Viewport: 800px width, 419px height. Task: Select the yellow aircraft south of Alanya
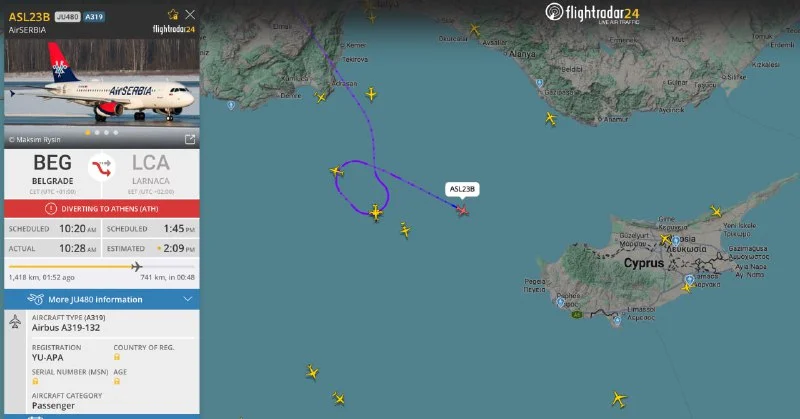[551, 118]
